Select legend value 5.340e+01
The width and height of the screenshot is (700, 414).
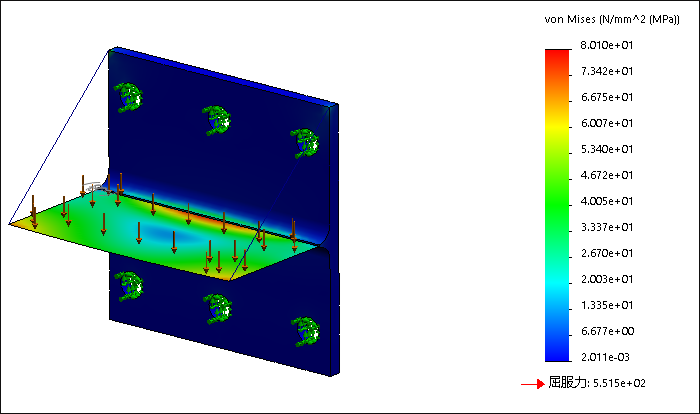607,149
